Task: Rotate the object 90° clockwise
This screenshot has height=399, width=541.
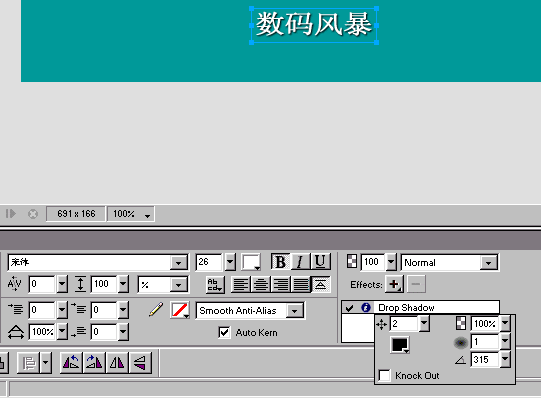Action: pyautogui.click(x=94, y=362)
